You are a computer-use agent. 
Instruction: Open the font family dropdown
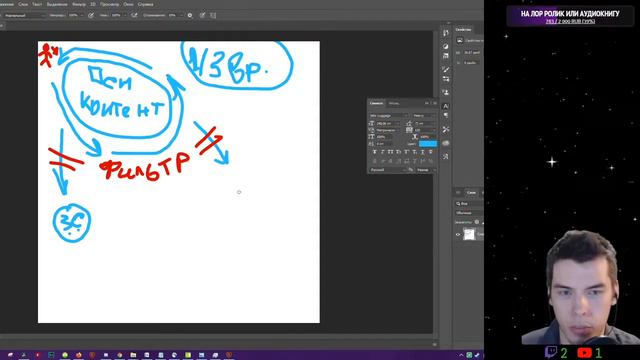389,116
